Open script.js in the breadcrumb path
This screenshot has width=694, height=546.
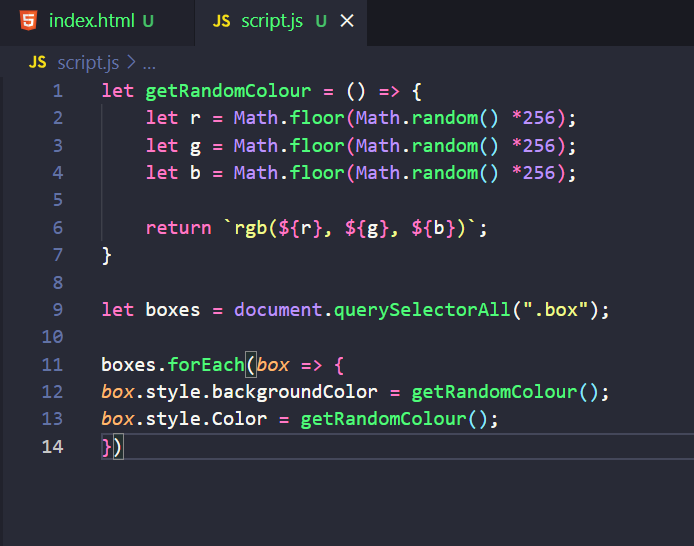click(x=88, y=63)
